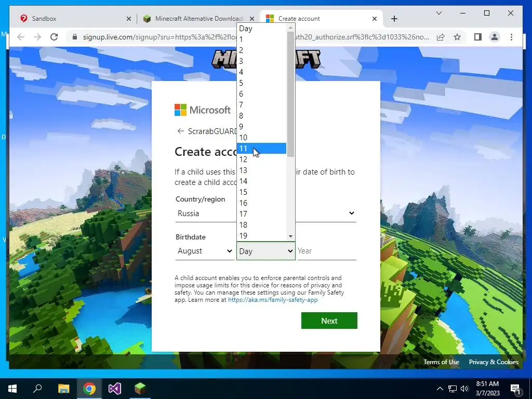
Task: Click the Chrome taskbar icon
Action: point(89,389)
